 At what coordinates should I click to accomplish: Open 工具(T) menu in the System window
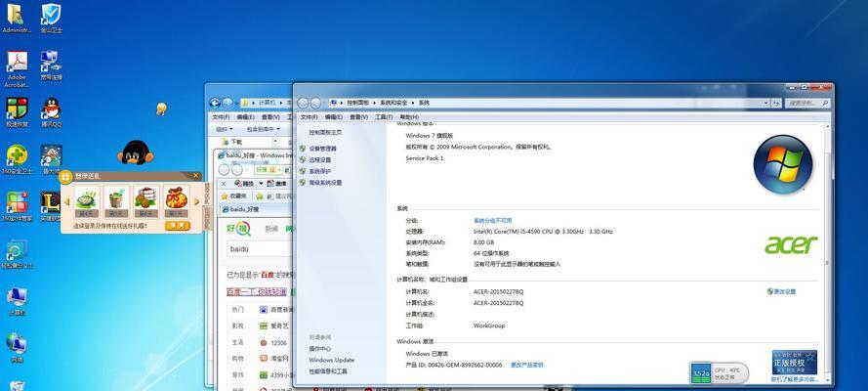coord(384,117)
